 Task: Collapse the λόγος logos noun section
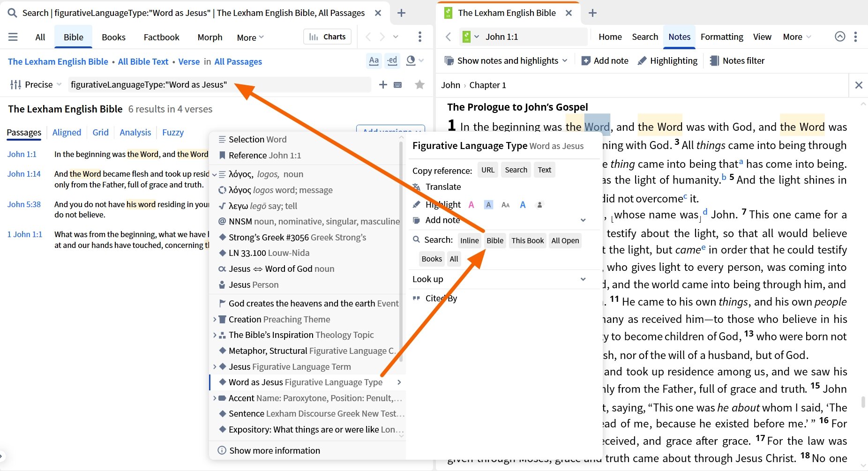[x=215, y=174]
